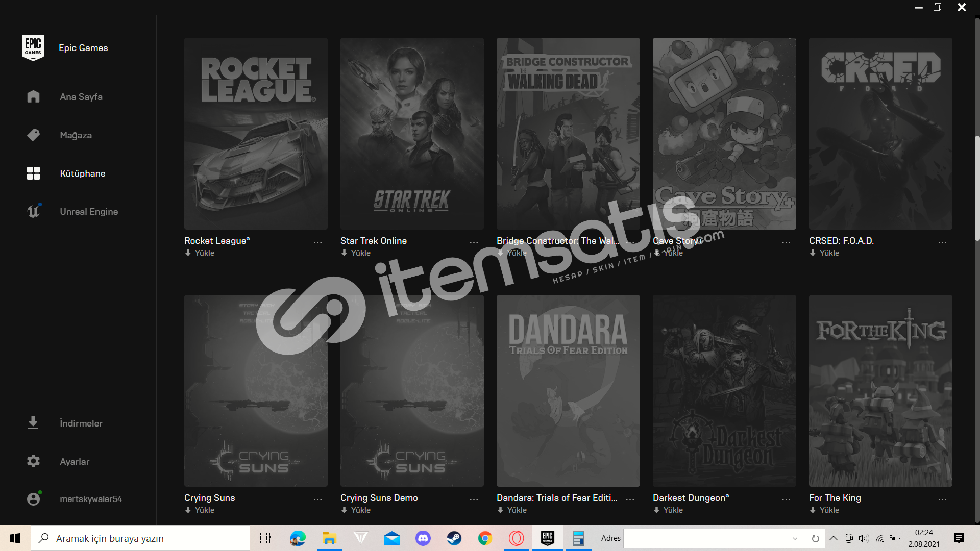Open options menu for CRSED: F.O.A.D.
980x551 pixels.
[x=942, y=243]
